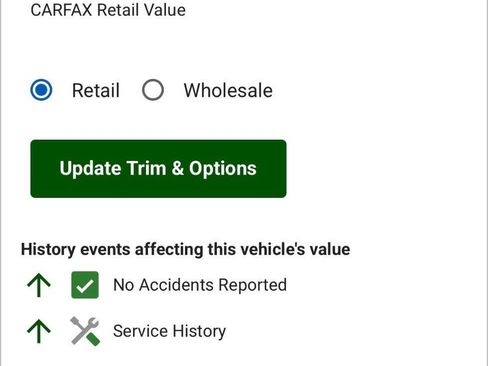Screen dimensions: 488x366
Task: Tap the blue filled Retail circle
Action: (41, 90)
